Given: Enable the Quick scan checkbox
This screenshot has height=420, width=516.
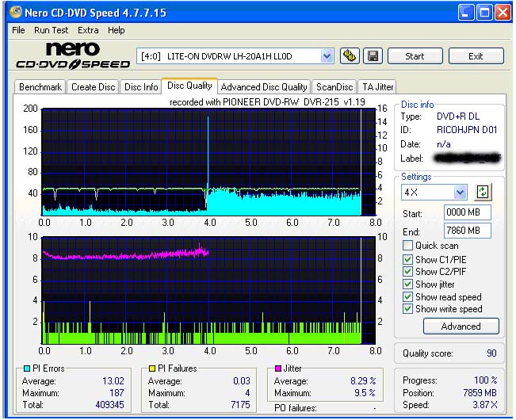Looking at the screenshot, I should click(x=407, y=246).
